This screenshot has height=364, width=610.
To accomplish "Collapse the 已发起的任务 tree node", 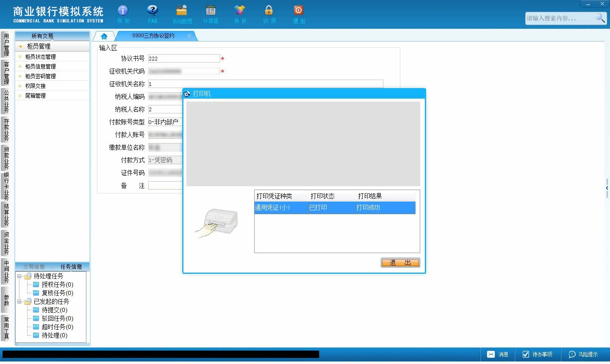I will pyautogui.click(x=19, y=301).
